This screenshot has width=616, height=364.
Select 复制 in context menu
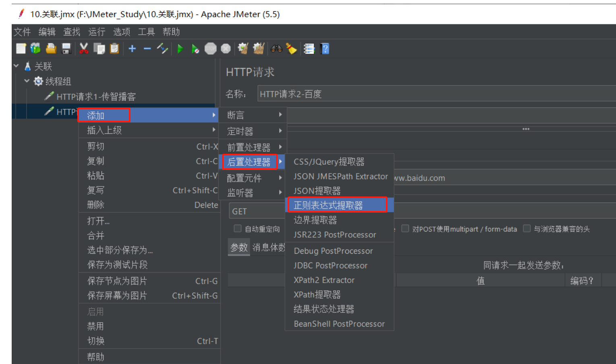(149, 161)
